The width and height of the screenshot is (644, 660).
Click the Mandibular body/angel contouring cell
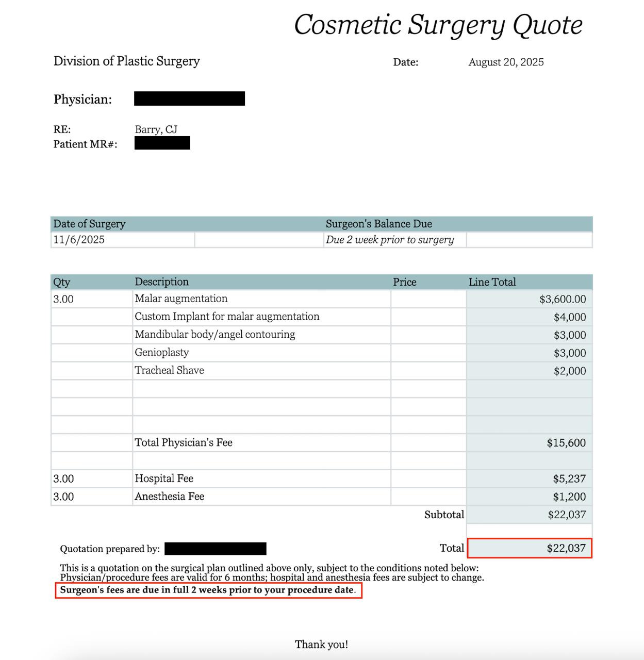(x=215, y=335)
